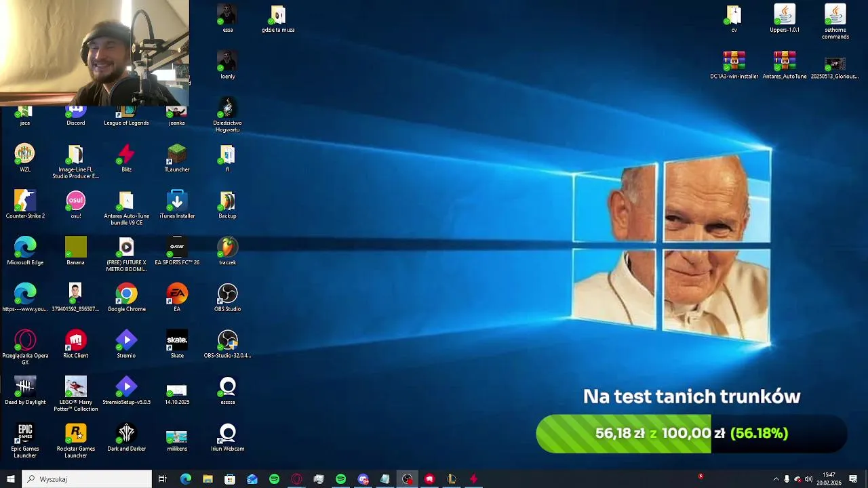Open the volume control in system tray
Image resolution: width=868 pixels, height=488 pixels.
coord(808,479)
